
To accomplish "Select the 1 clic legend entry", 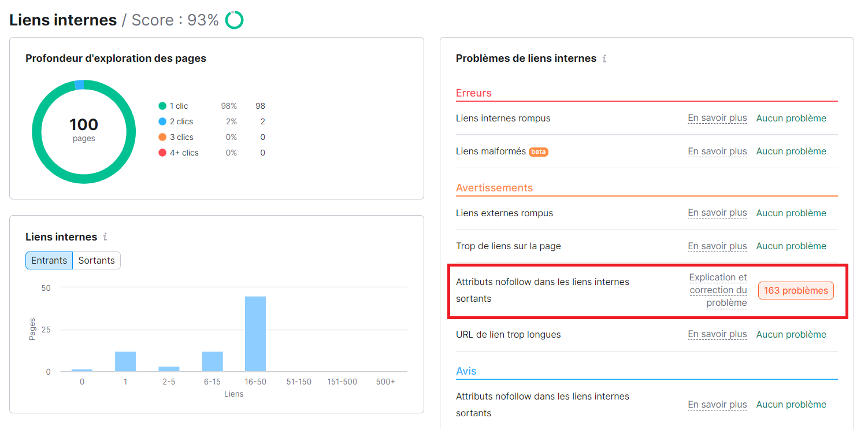I will pyautogui.click(x=173, y=106).
